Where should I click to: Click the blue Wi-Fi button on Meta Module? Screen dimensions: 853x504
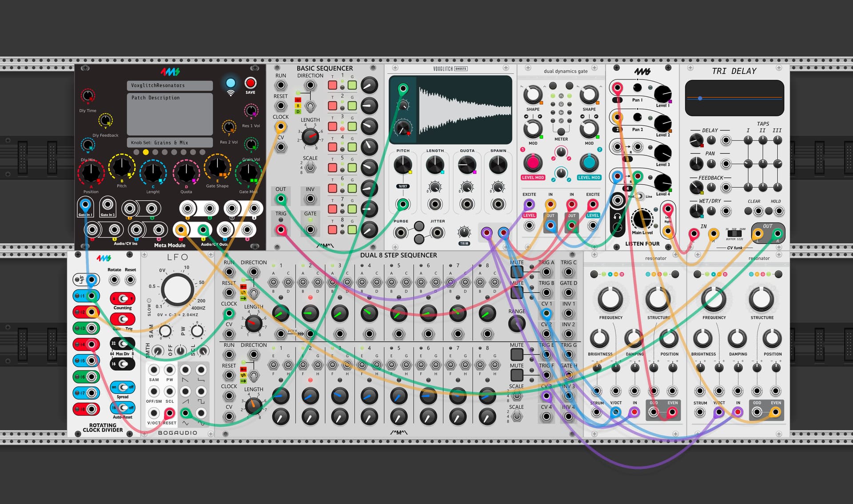(x=230, y=83)
